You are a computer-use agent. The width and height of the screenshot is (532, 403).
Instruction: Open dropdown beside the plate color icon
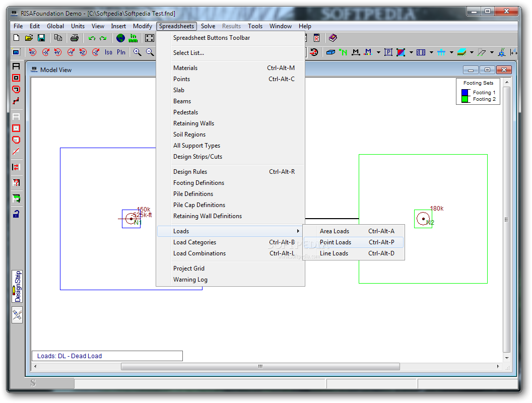pyautogui.click(x=411, y=52)
